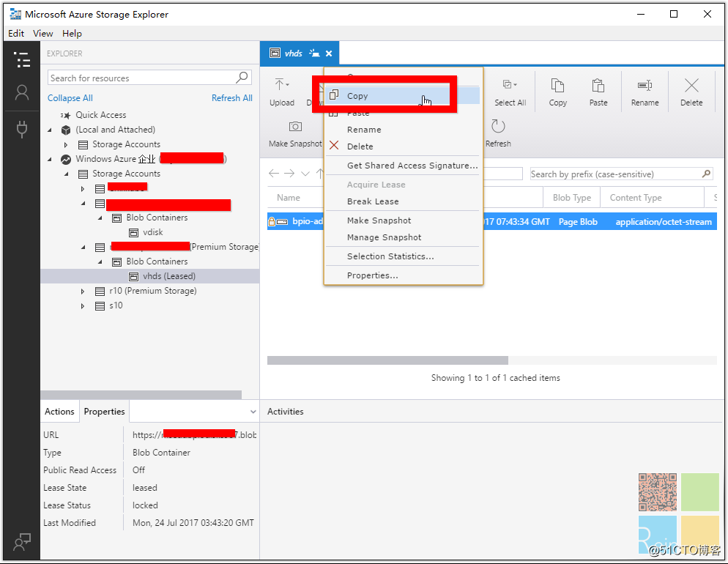Screen dimensions: 728x564
Task: Open the path history down chevron
Action: coord(305,174)
